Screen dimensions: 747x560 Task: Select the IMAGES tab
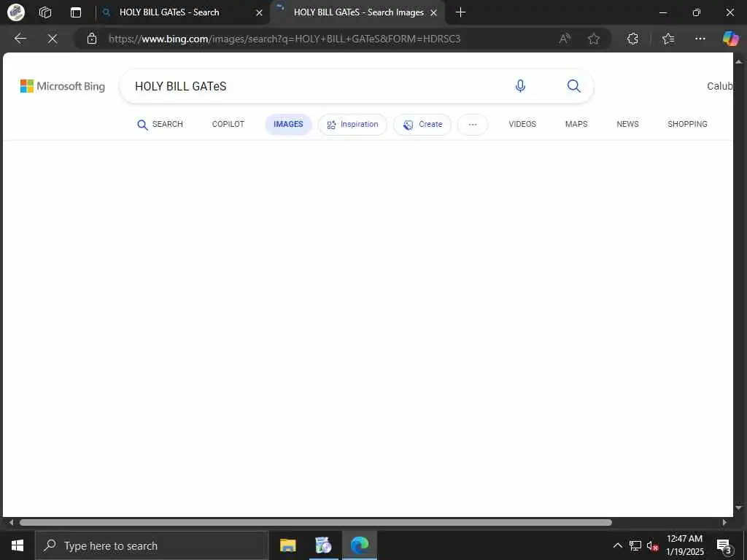coord(288,124)
